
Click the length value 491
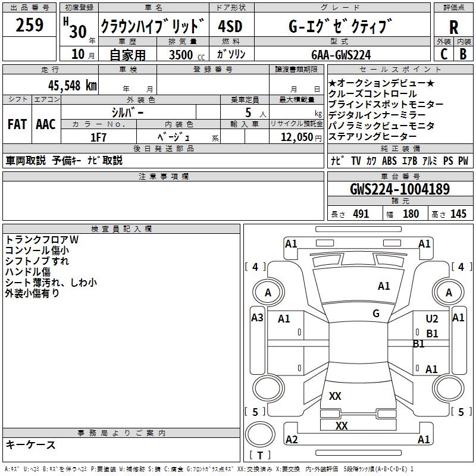[361, 214]
